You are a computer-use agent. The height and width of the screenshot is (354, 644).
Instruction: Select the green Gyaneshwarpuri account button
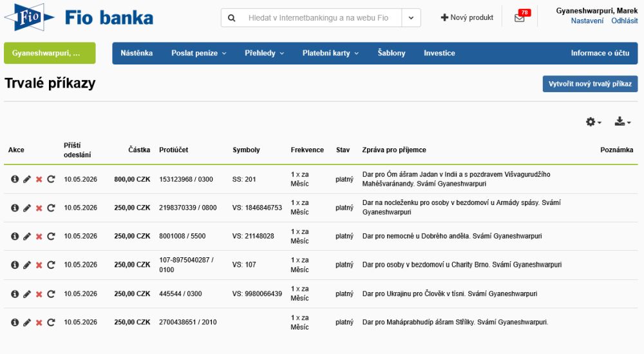pos(50,53)
